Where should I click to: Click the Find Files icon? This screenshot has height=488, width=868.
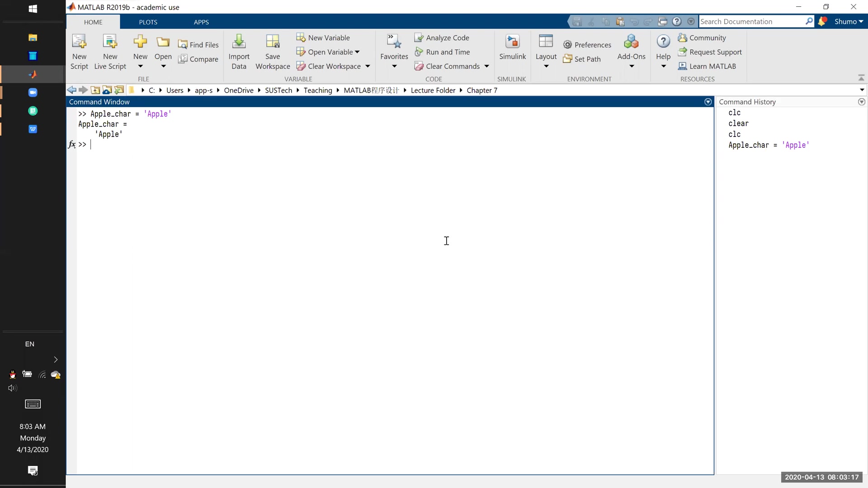coord(183,45)
